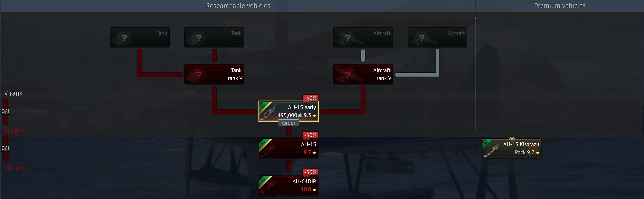Click the -50% discount badge on AH-64DJP
This screenshot has width=644, height=199.
[310, 172]
